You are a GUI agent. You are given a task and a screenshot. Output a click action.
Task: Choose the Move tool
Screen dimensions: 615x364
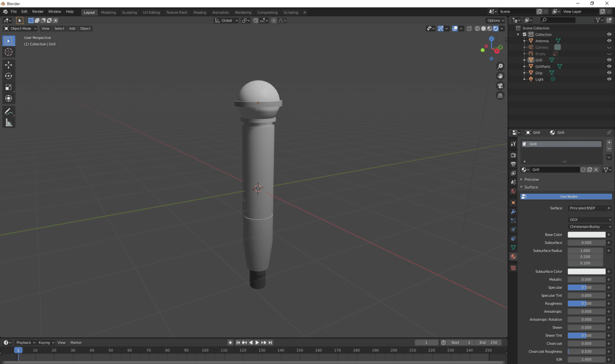point(9,65)
